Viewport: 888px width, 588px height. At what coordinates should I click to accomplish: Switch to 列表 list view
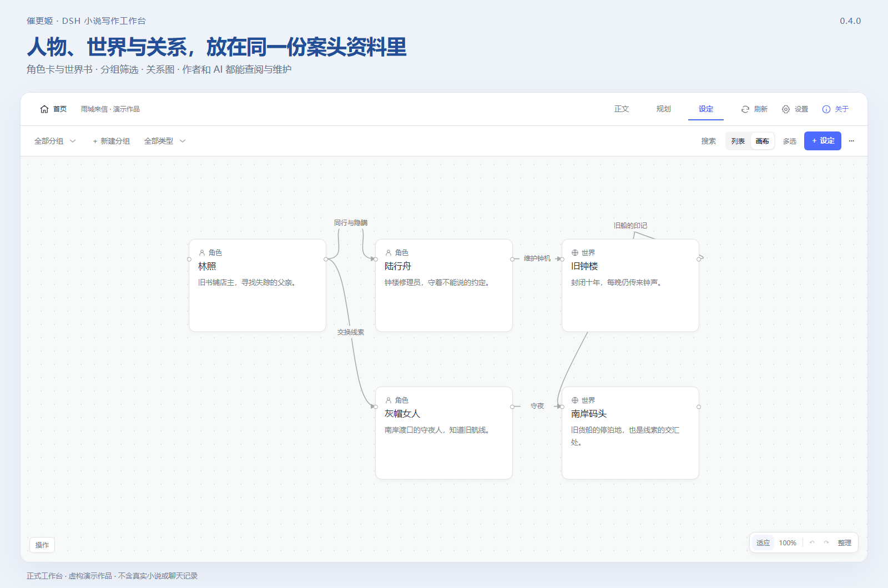click(x=738, y=141)
